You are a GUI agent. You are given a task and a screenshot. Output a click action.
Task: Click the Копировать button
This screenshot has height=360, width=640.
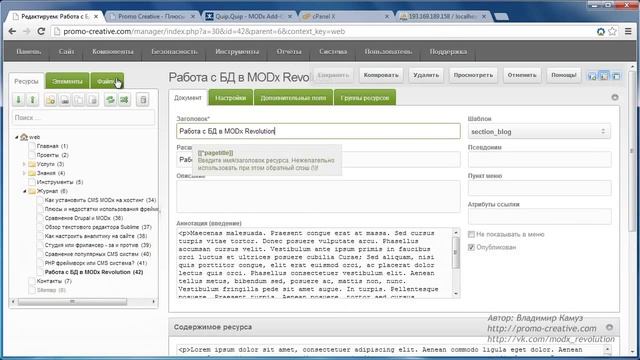coord(381,75)
